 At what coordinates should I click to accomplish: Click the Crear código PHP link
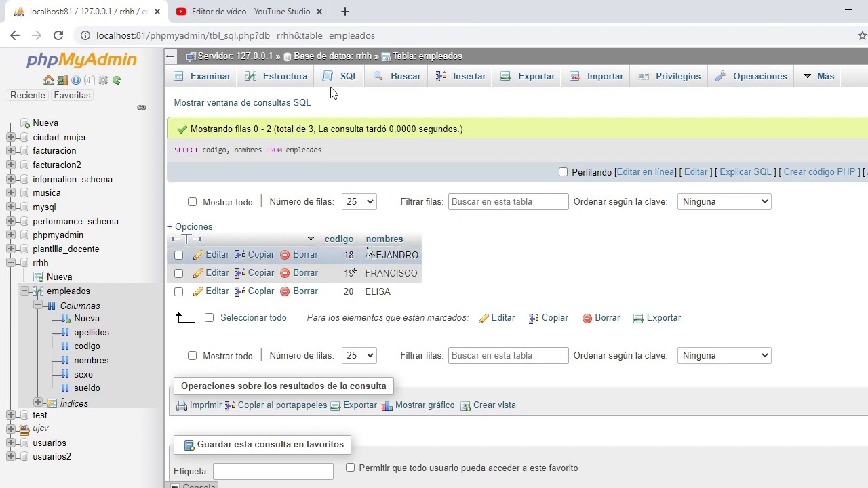[x=819, y=172]
